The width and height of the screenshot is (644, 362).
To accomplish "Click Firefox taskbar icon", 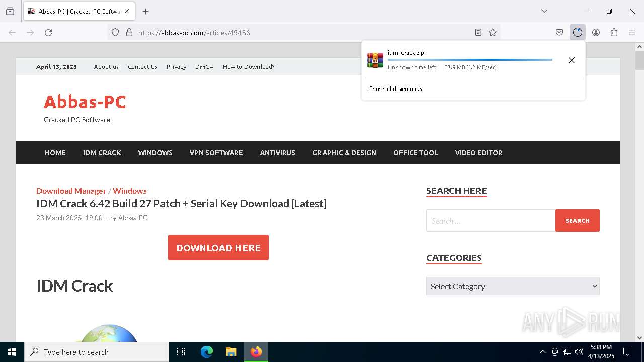I will pyautogui.click(x=256, y=352).
